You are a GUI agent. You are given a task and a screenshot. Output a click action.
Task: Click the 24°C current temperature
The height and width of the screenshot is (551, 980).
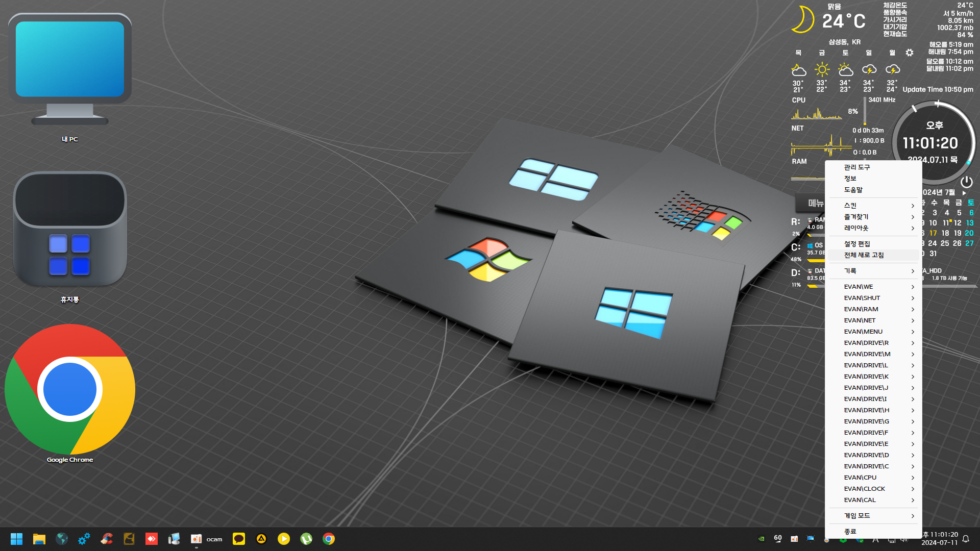pyautogui.click(x=843, y=21)
